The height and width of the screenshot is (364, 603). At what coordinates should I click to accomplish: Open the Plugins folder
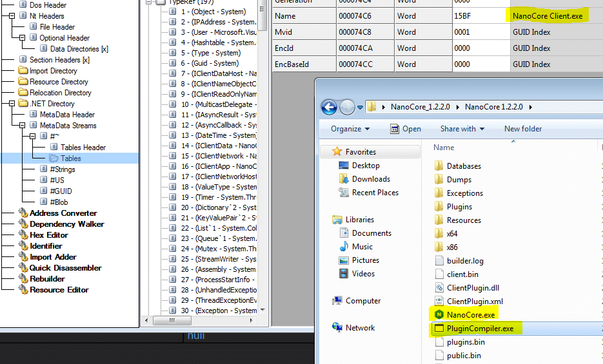[x=459, y=207]
